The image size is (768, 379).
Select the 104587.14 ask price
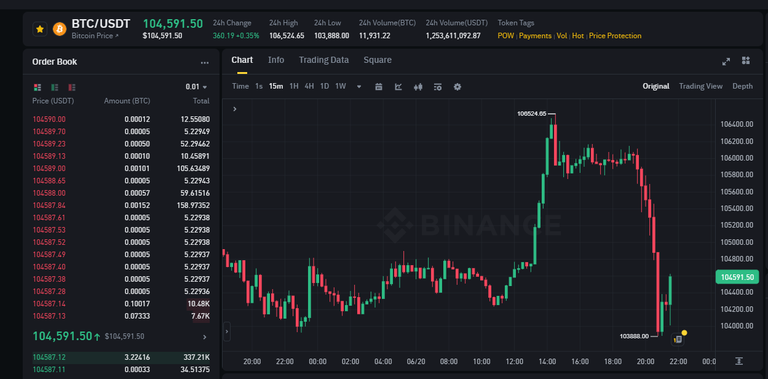point(49,304)
